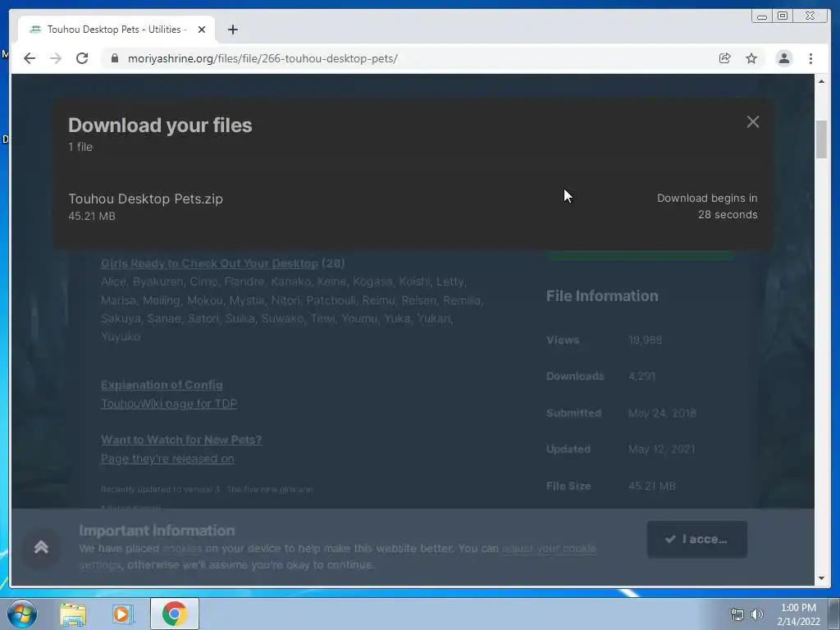Screen dimensions: 840x630
Task: Open Windows Explorer from taskbar
Action: [x=73, y=614]
